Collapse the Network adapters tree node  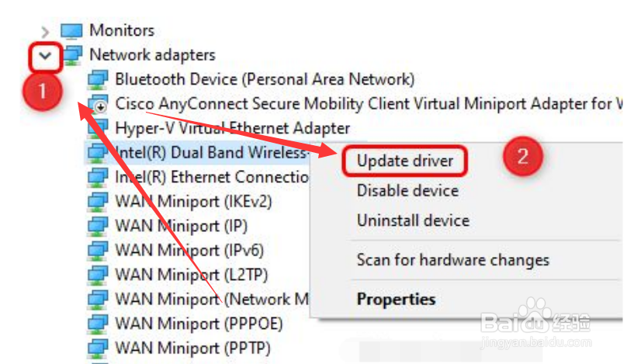(45, 56)
